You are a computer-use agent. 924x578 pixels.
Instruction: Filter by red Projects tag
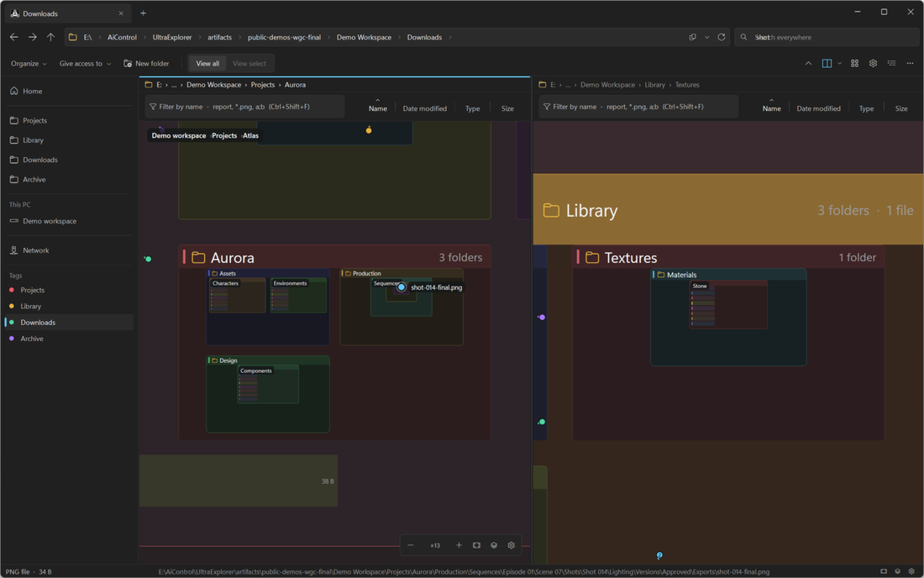[x=69, y=290]
